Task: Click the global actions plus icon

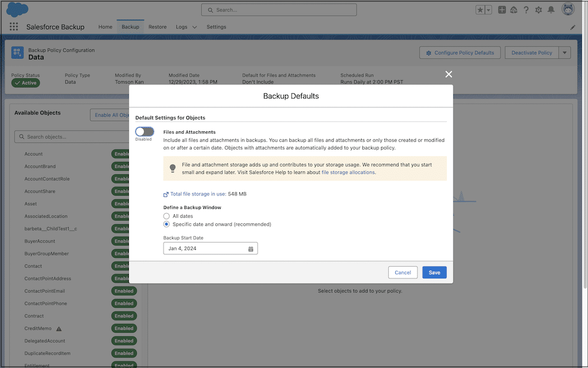Action: 502,10
